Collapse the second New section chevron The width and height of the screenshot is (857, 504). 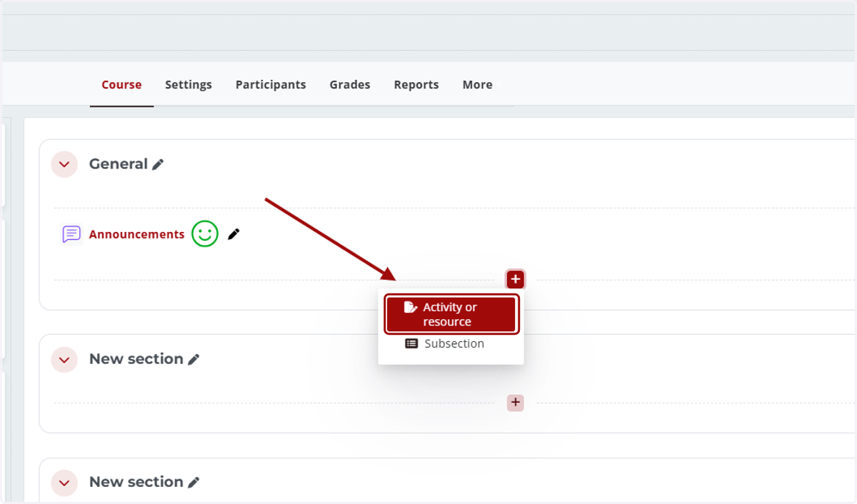(x=64, y=483)
